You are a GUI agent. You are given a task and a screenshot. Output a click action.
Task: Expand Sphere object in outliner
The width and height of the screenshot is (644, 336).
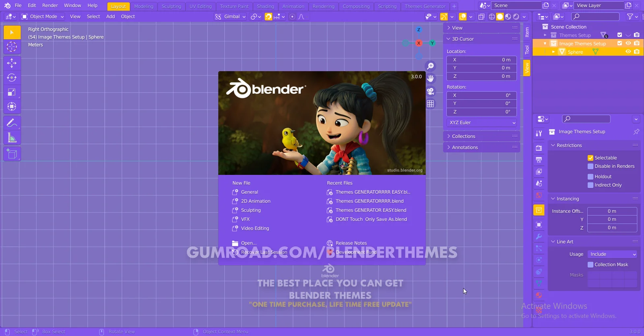[553, 52]
